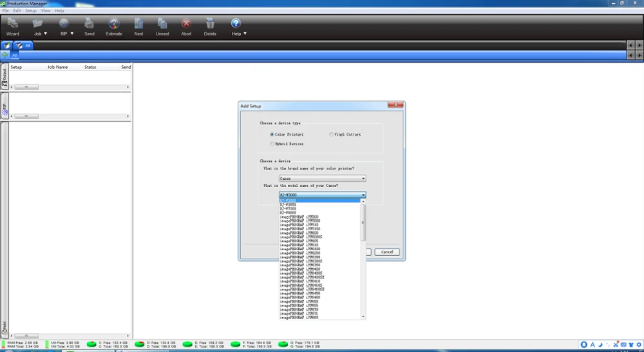
Task: Close the Add Setup dialog
Action: pyautogui.click(x=395, y=105)
